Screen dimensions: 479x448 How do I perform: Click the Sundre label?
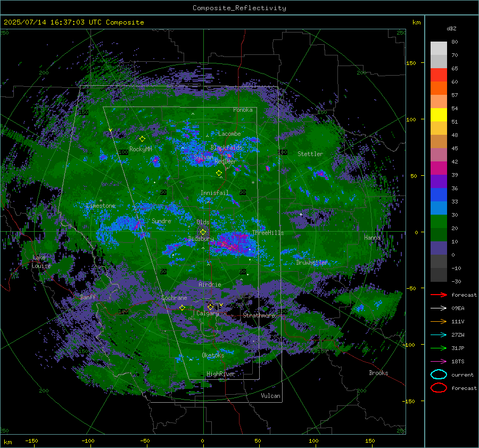[x=161, y=221]
